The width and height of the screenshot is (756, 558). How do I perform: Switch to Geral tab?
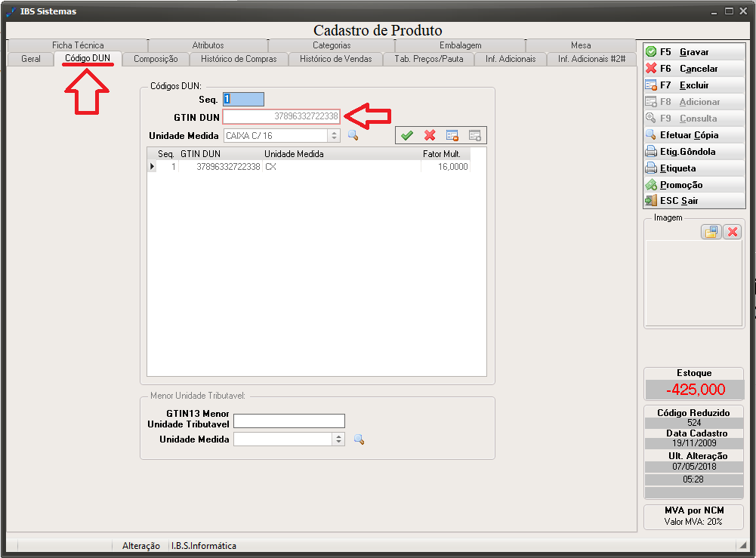[31, 59]
